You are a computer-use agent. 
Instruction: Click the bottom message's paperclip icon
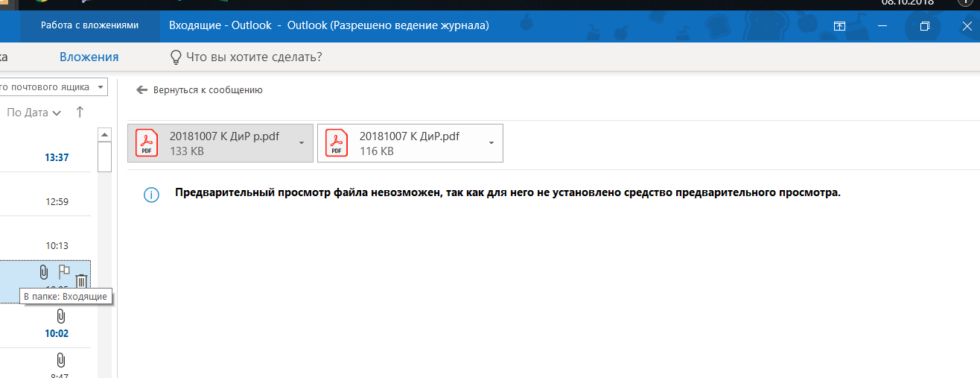(62, 360)
